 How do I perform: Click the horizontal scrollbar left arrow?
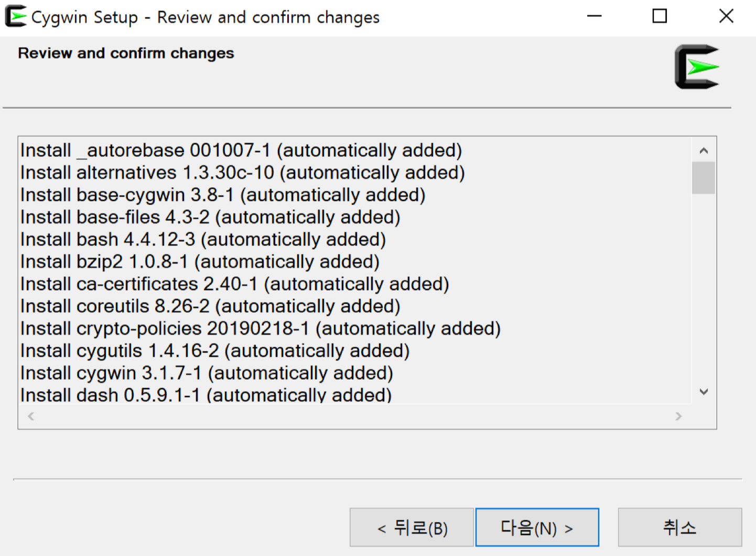click(x=31, y=416)
